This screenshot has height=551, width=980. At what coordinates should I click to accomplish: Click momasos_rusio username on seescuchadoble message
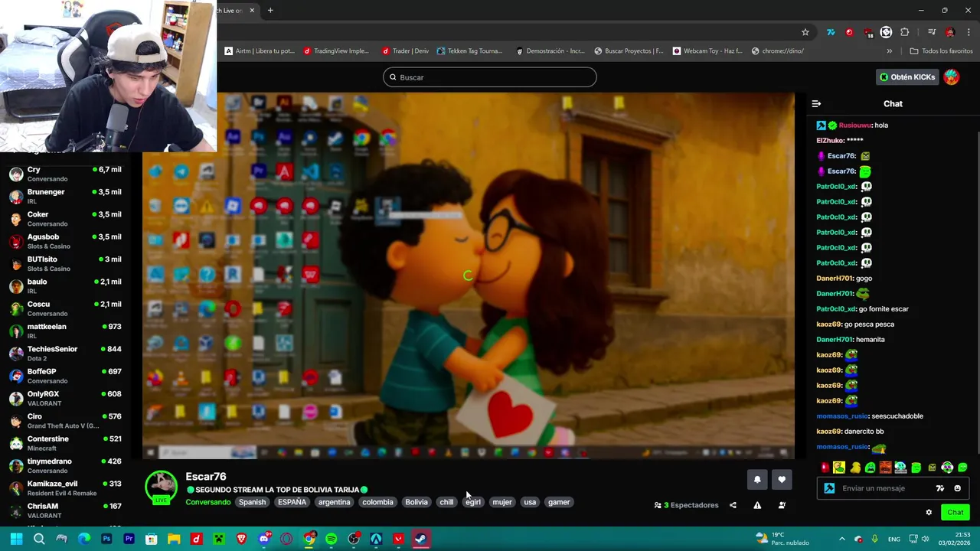(842, 416)
